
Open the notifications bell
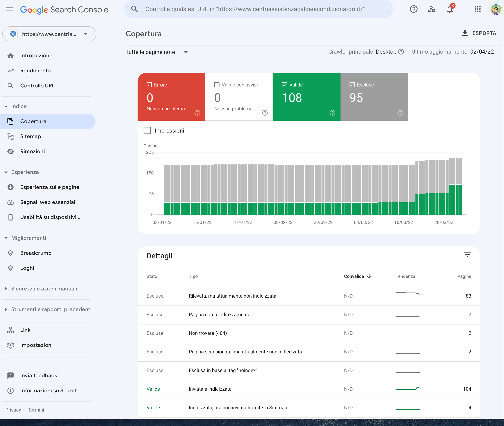point(450,9)
